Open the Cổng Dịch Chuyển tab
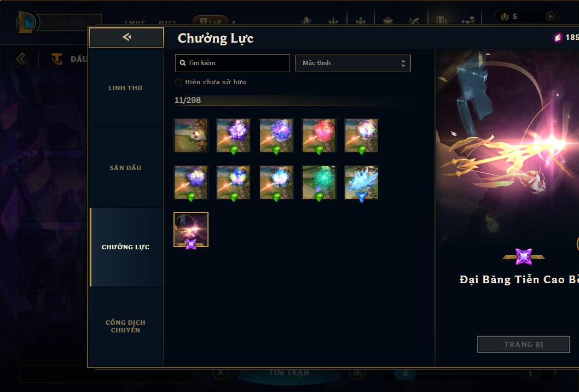This screenshot has width=579, height=392. [126, 326]
